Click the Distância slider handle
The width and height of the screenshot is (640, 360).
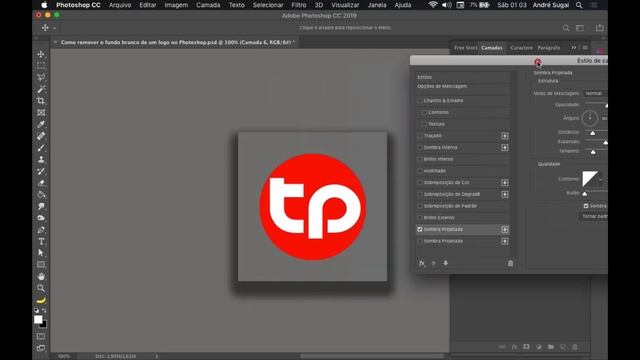593,133
